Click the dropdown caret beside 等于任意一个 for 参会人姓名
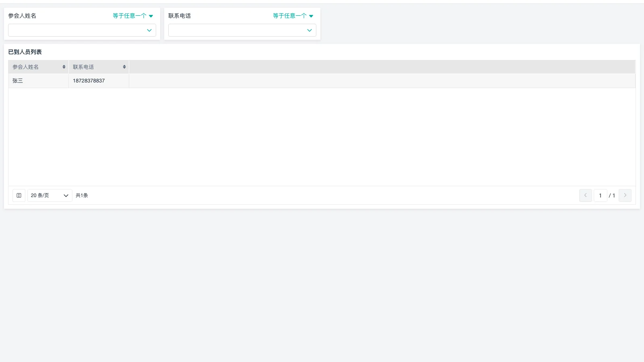Viewport: 644px width, 362px height. click(x=151, y=16)
